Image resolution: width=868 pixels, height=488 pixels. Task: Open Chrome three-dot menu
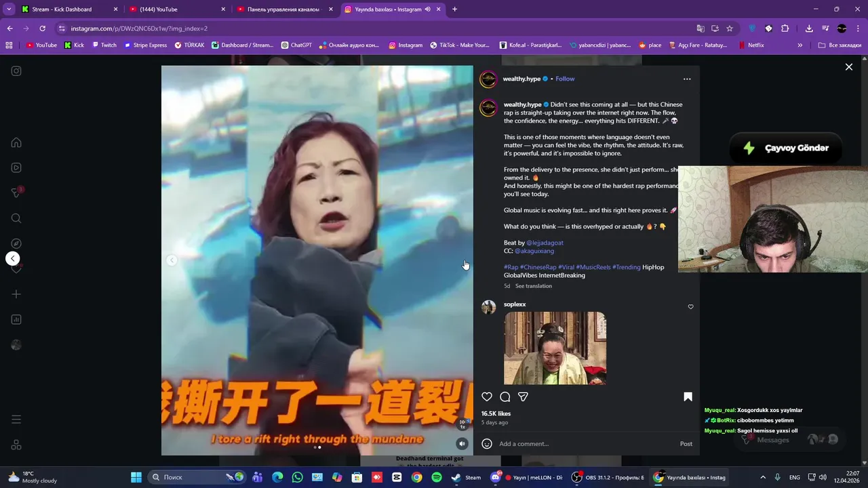pos(858,28)
